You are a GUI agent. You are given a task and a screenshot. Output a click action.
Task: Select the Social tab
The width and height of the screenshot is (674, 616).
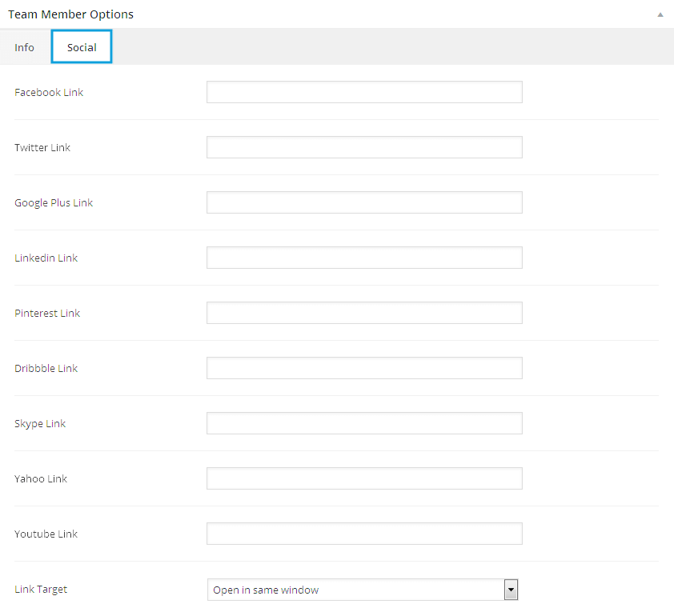(82, 47)
